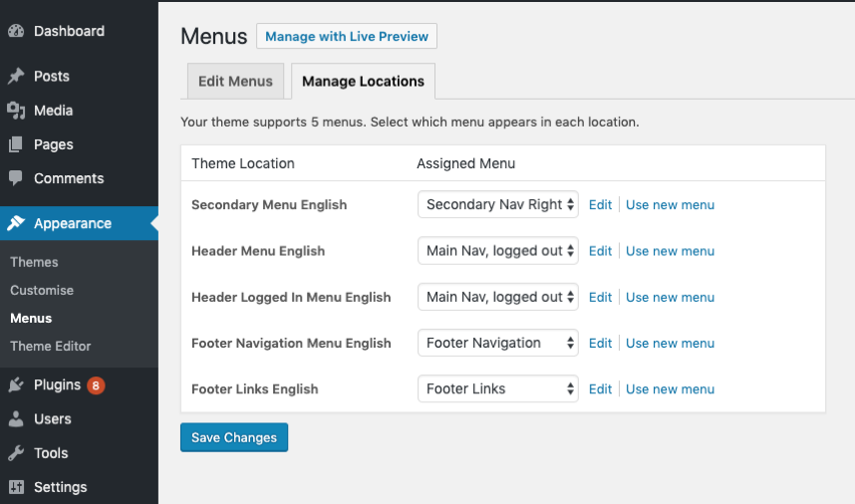Click the Tools wrench icon
Viewport: 855px width, 504px height.
(16, 453)
